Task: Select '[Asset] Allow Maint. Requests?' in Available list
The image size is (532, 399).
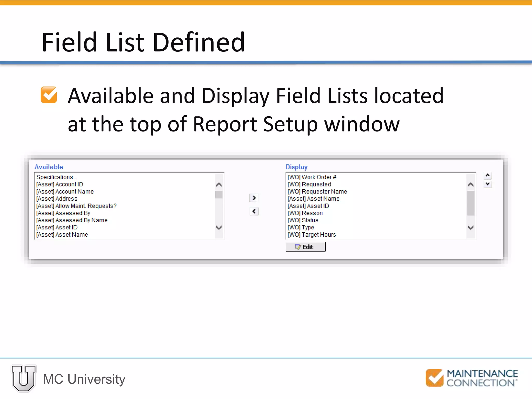Action: click(x=76, y=206)
